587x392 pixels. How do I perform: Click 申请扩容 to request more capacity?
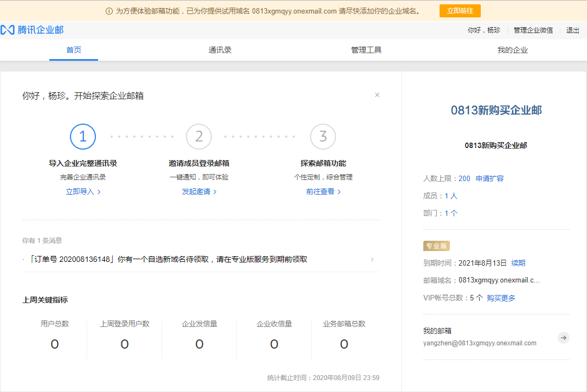coord(489,178)
